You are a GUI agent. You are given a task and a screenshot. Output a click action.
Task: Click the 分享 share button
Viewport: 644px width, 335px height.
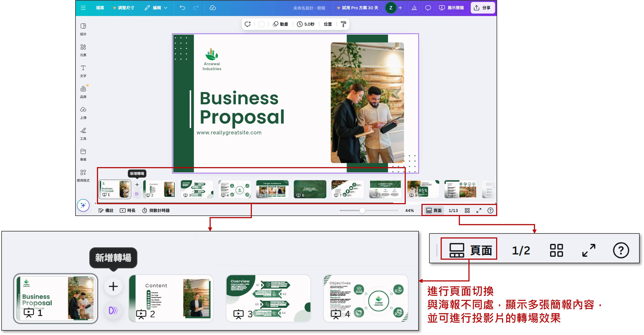tap(482, 8)
